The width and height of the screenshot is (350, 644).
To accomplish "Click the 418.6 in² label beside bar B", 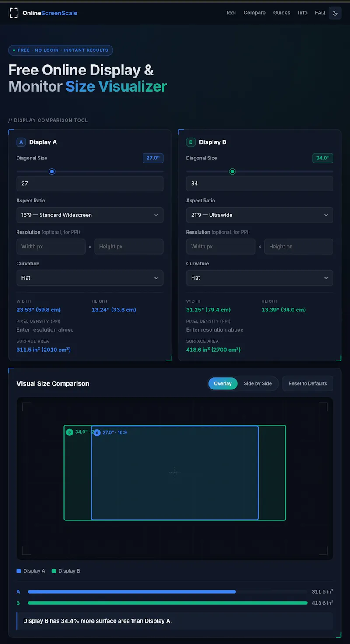I will pos(322,603).
